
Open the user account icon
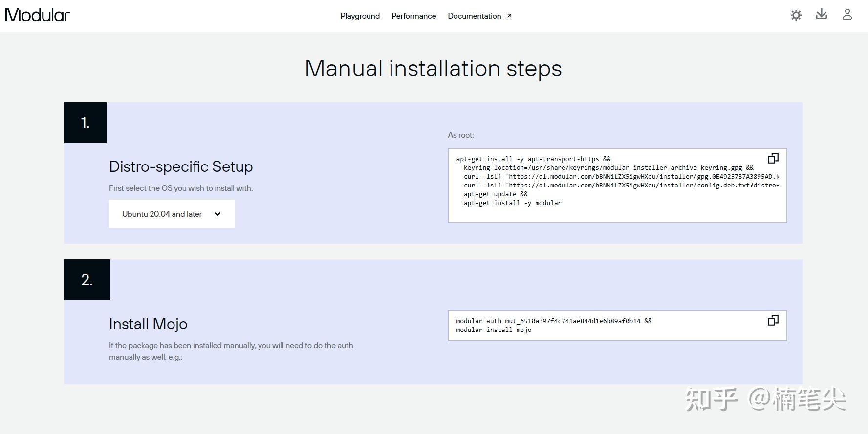[x=847, y=15]
